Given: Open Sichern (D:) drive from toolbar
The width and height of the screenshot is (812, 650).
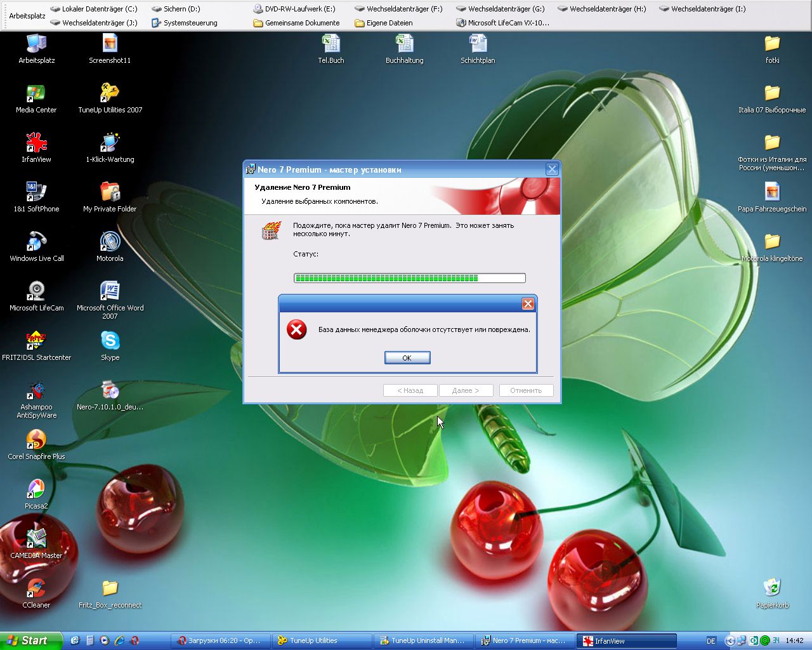Looking at the screenshot, I should 176,9.
